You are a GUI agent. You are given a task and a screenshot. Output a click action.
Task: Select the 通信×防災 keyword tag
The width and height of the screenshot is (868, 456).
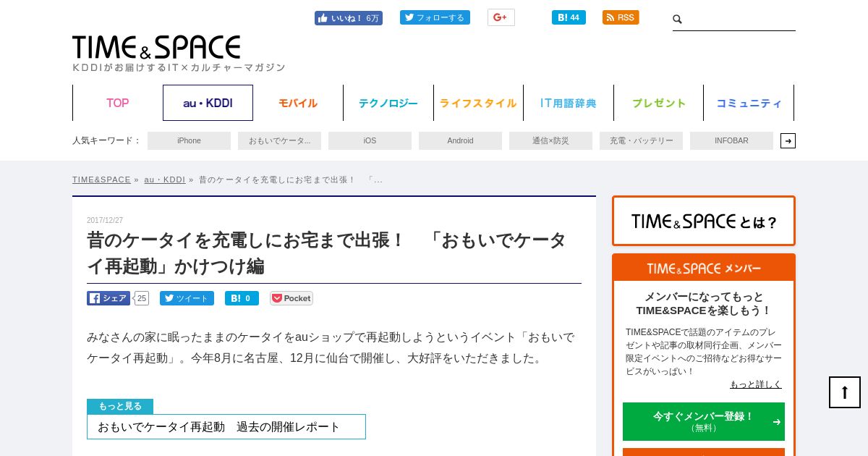click(x=550, y=140)
